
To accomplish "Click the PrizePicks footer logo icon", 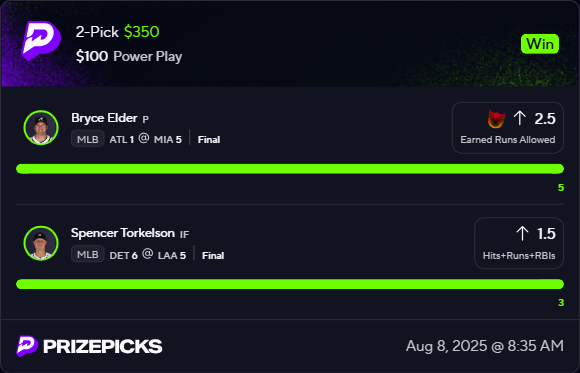I will coord(27,346).
